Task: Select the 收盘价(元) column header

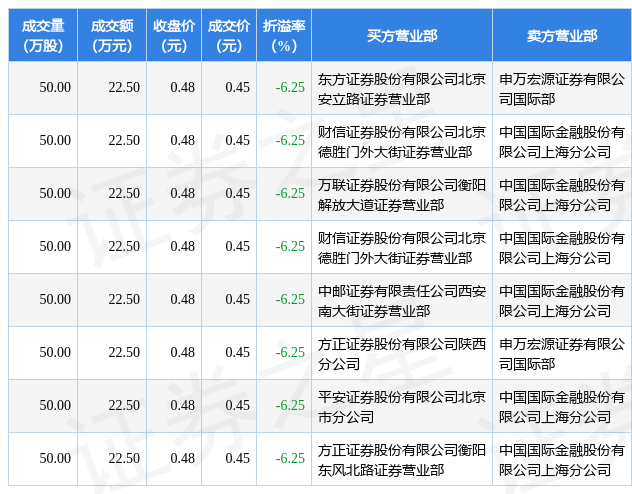Action: [174, 35]
